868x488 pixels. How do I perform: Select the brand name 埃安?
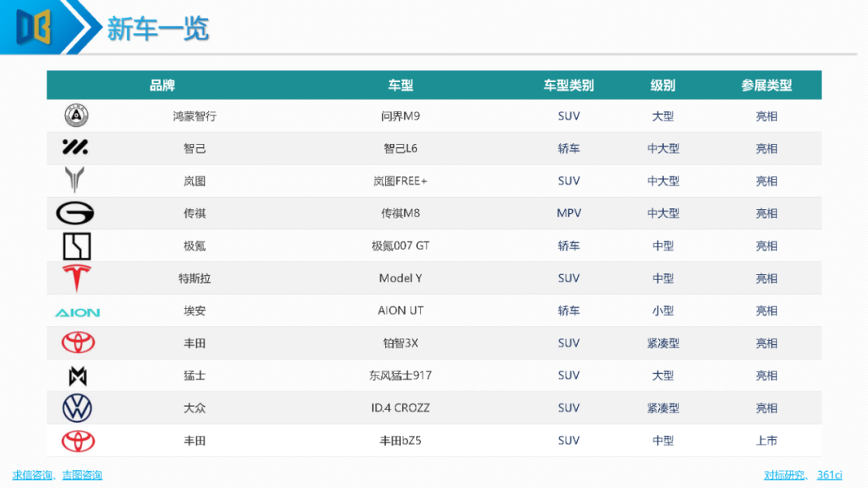[194, 311]
